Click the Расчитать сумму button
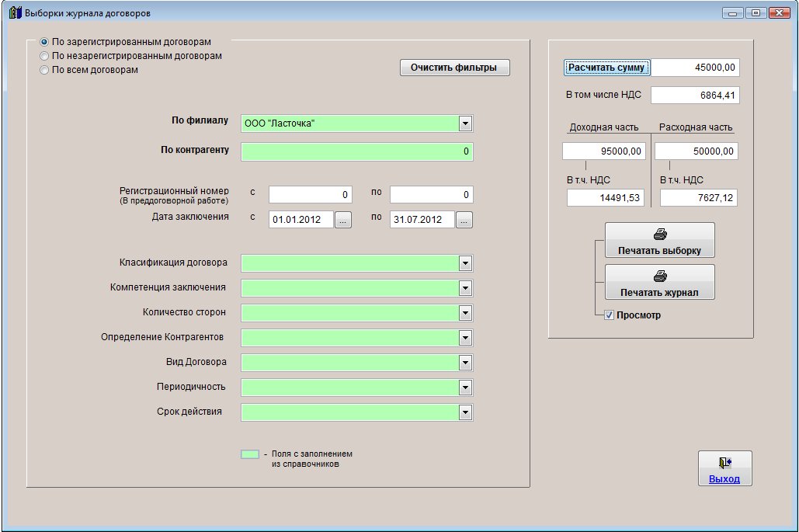799x532 pixels. tap(606, 68)
